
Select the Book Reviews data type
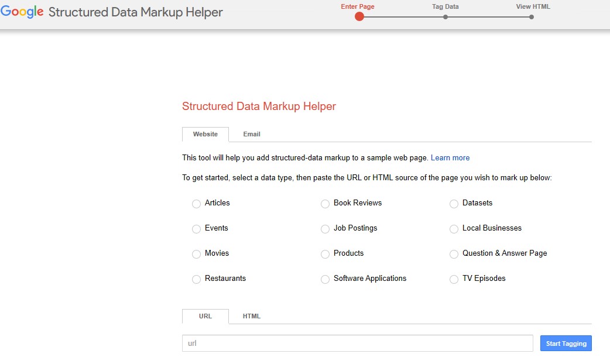click(325, 204)
